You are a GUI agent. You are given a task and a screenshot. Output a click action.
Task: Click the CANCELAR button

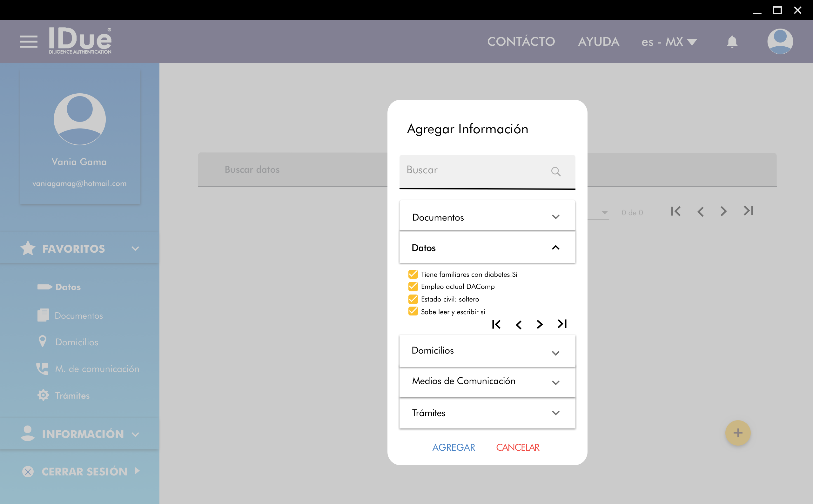click(x=518, y=447)
